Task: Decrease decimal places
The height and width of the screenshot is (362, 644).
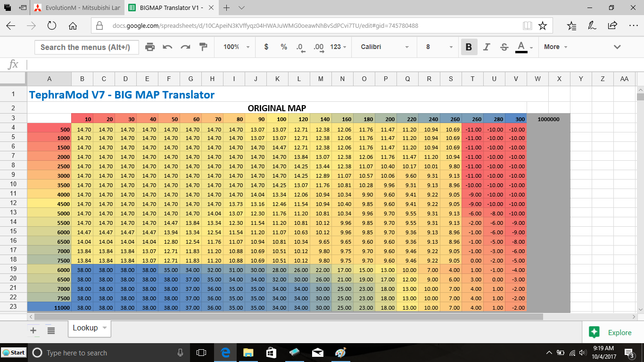Action: pos(300,47)
